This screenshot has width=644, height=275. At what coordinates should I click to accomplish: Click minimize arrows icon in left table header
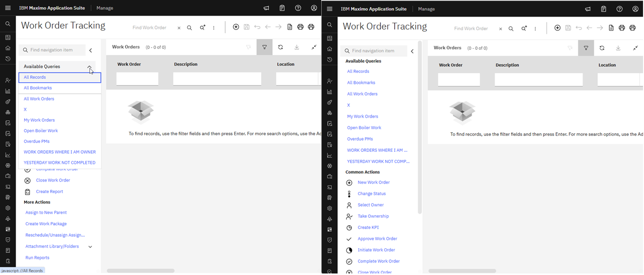pyautogui.click(x=314, y=47)
